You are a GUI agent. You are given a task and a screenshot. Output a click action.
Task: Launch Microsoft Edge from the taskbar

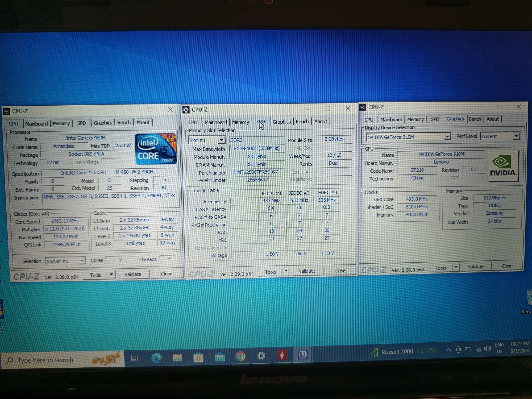[x=156, y=358]
